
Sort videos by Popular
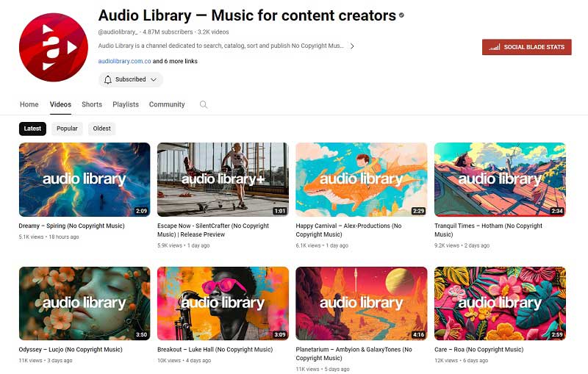(67, 129)
